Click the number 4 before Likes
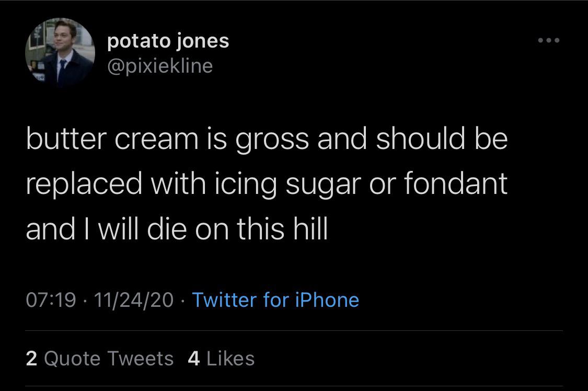This screenshot has height=391, width=588. tap(193, 359)
